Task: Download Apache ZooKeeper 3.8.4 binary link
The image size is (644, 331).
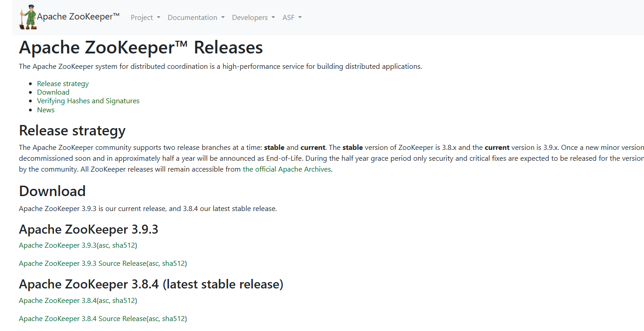Action: (x=58, y=301)
